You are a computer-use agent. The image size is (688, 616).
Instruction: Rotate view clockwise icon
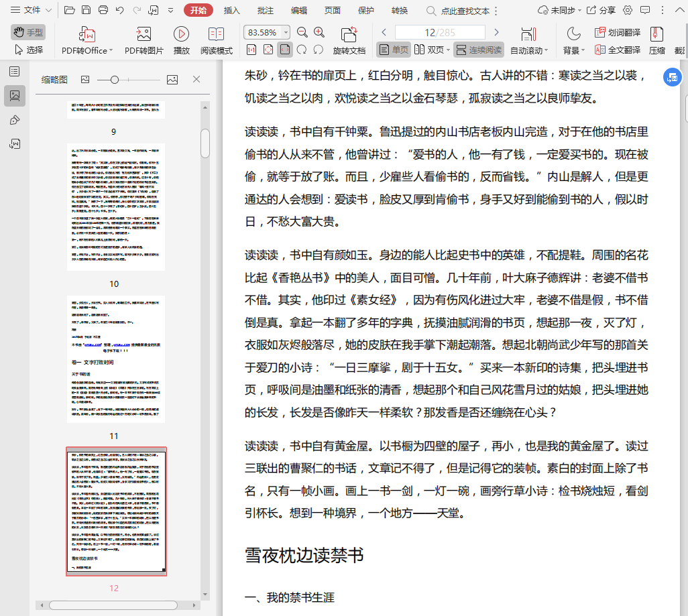point(302,50)
